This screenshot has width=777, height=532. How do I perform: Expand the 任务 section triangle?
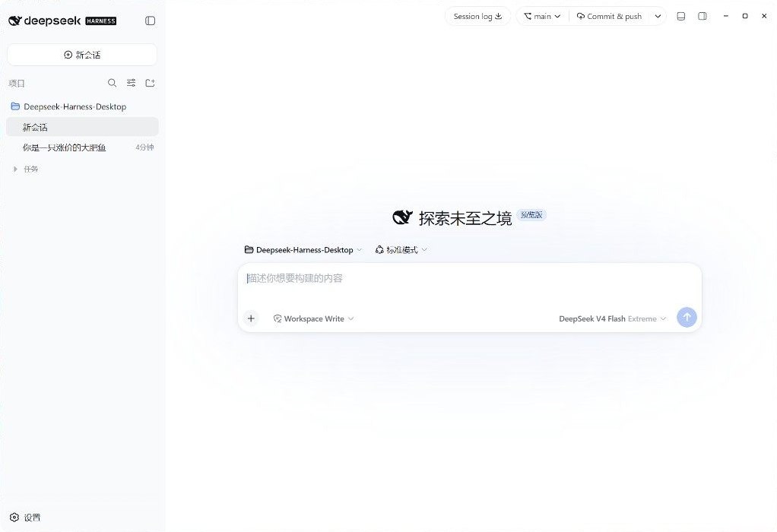pyautogui.click(x=15, y=169)
